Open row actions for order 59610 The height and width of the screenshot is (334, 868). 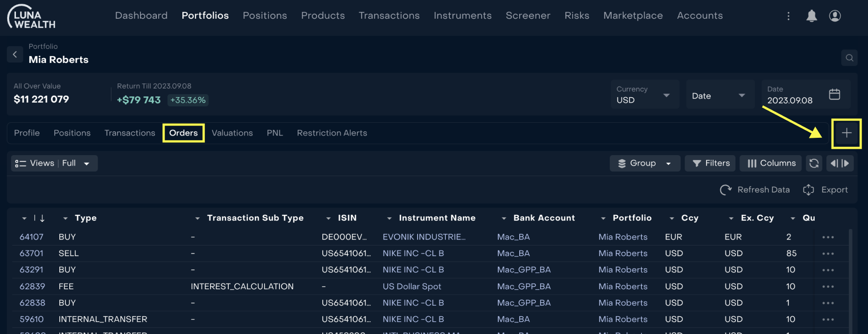tap(828, 319)
